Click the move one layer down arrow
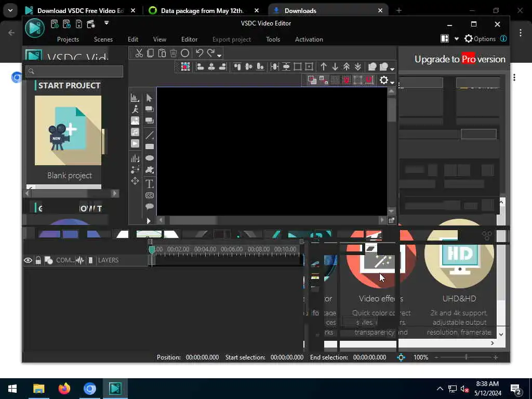Screen dimensions: 532x399 [x=335, y=66]
